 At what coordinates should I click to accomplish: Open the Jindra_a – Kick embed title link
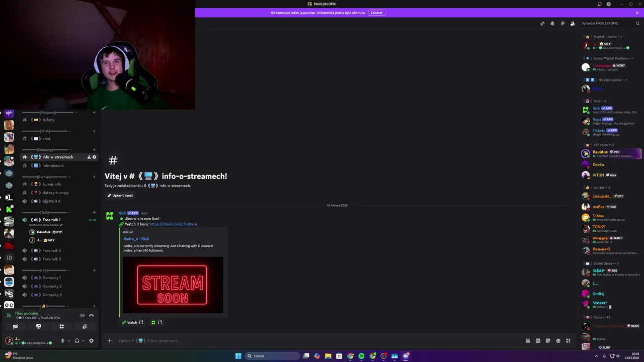pyautogui.click(x=136, y=239)
